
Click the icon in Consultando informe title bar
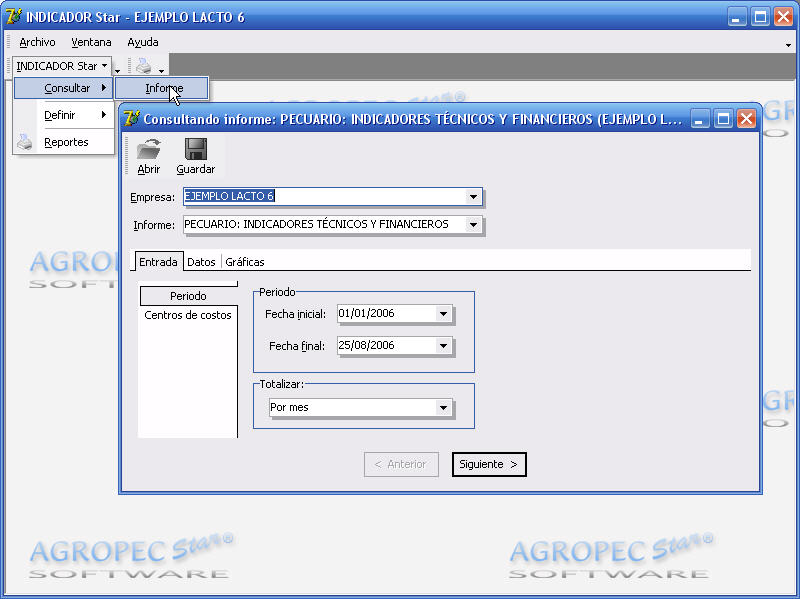131,119
